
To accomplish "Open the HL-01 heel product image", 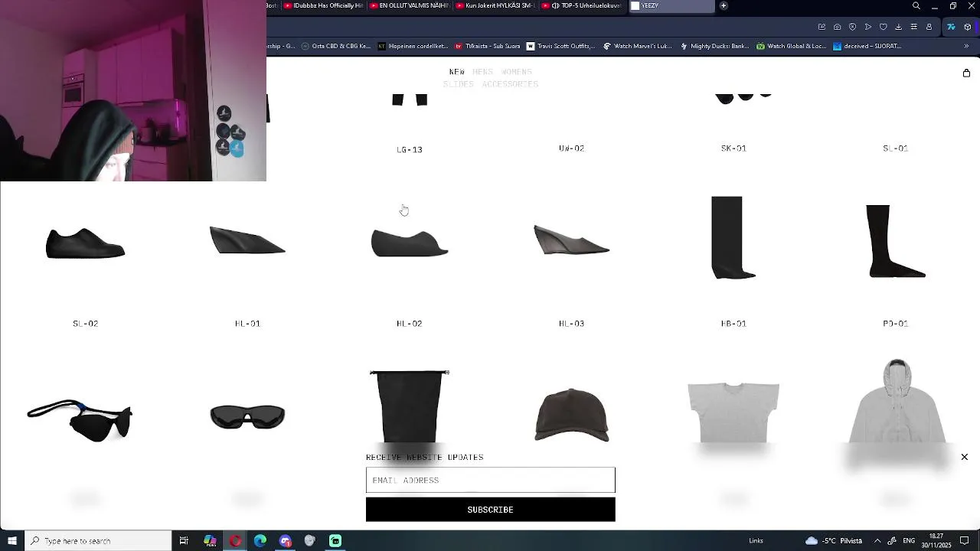I will point(247,240).
